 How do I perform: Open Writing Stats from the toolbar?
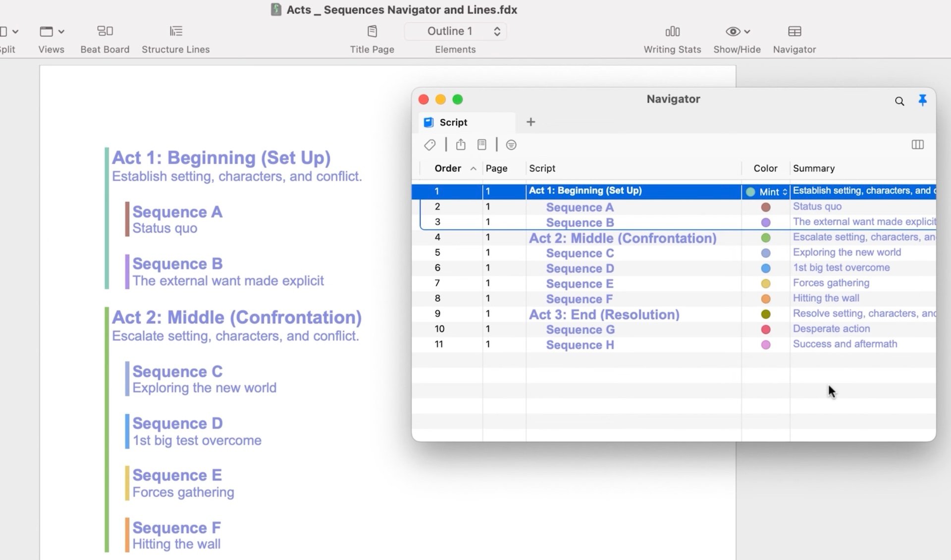[x=672, y=32]
